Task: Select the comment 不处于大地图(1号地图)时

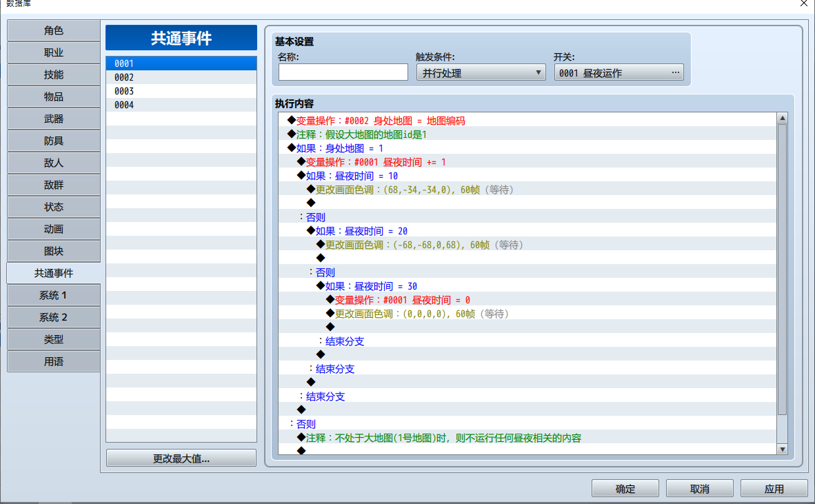Action: click(x=527, y=438)
